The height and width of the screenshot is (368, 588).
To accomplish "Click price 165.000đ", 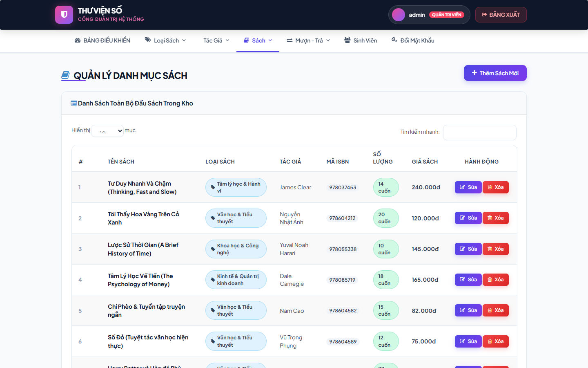I will click(425, 280).
